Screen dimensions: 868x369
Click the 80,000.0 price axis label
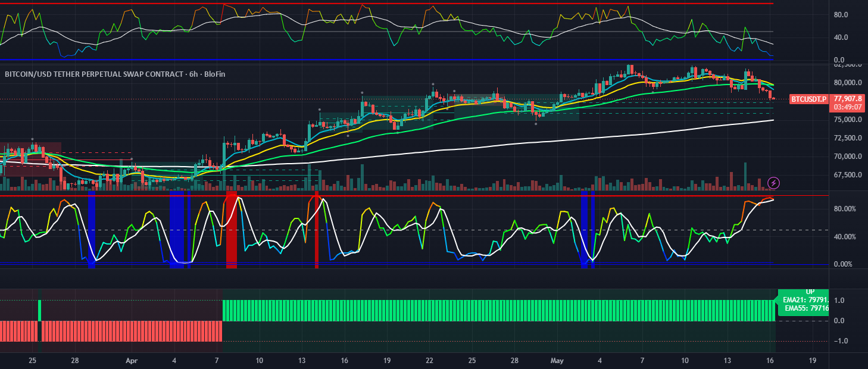[x=848, y=83]
